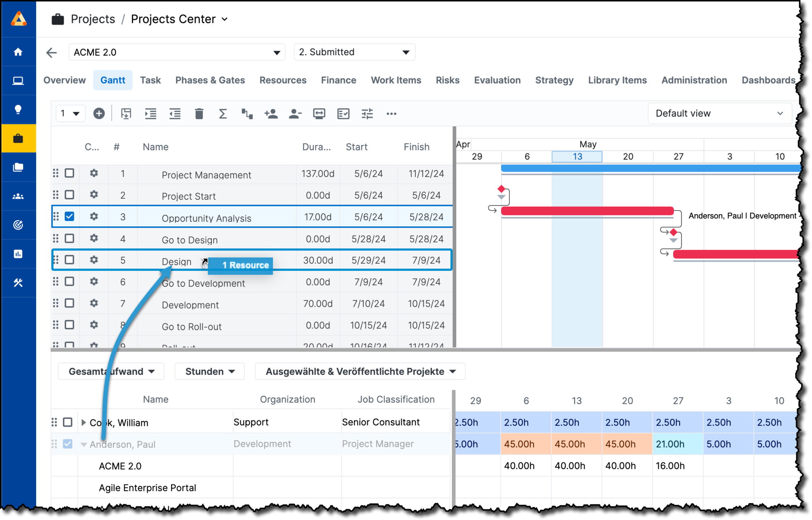Switch to the Phases & Gates tab

click(x=210, y=80)
